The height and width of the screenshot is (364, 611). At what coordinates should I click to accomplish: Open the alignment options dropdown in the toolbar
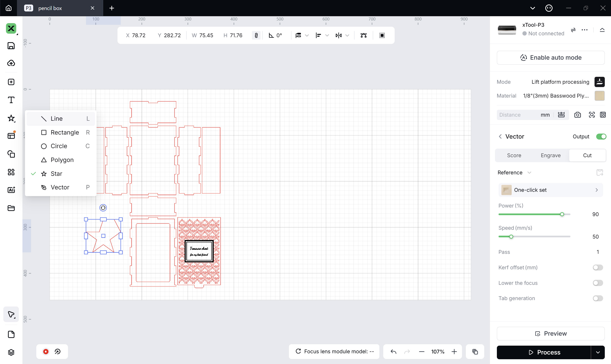coord(328,35)
